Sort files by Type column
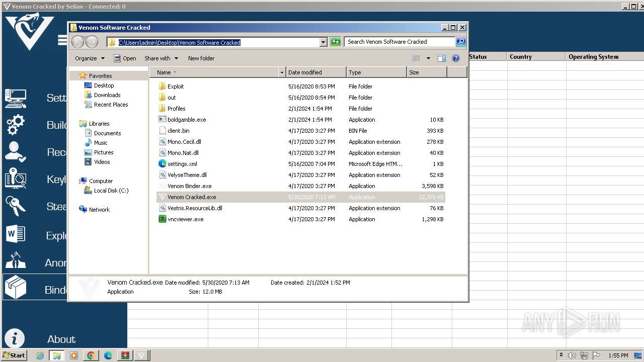This screenshot has height=362, width=644. point(376,72)
